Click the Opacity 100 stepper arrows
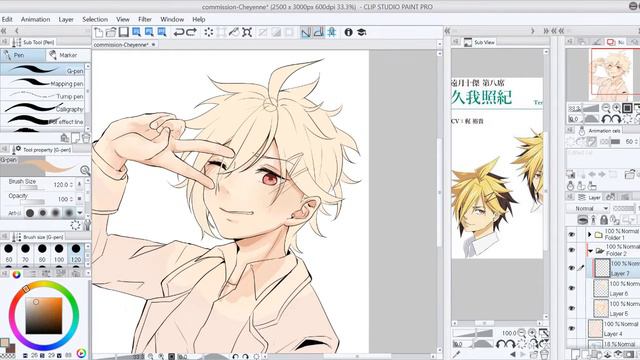Image resolution: width=640 pixels, height=360 pixels. coord(71,199)
